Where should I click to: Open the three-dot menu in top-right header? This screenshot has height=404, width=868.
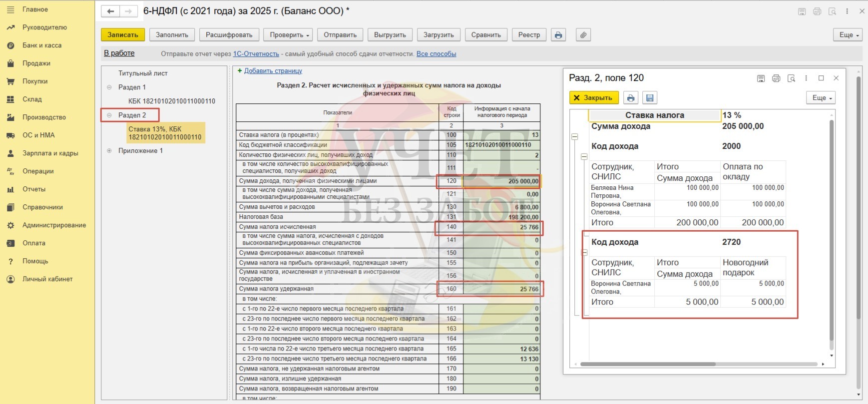847,11
